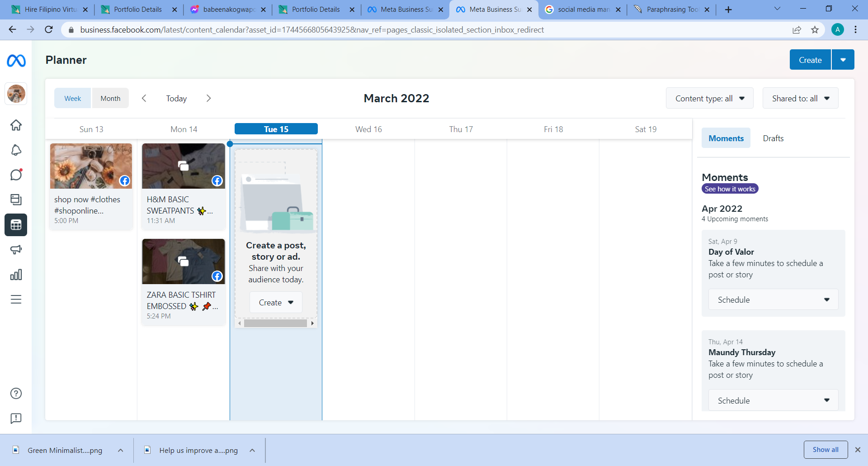The width and height of the screenshot is (868, 466).
Task: Go to the next week arrow
Action: pyautogui.click(x=208, y=98)
